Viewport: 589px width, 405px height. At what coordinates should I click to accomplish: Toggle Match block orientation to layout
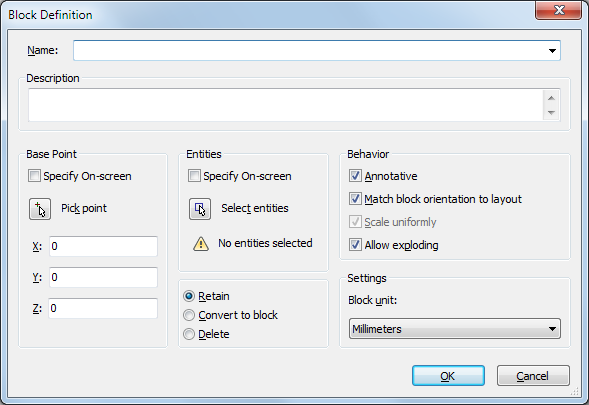(x=355, y=199)
